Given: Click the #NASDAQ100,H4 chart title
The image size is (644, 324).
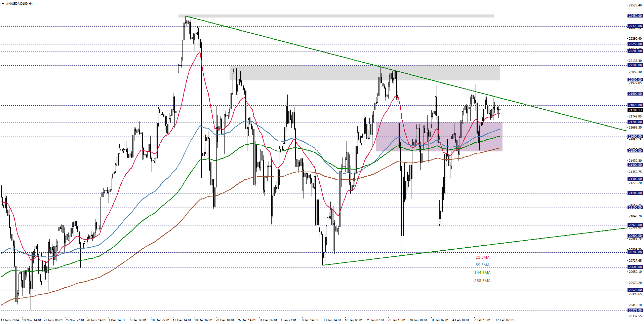Looking at the screenshot, I should (19, 3).
